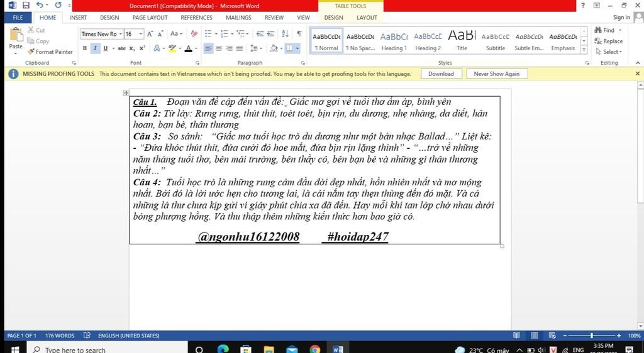Center align the paragraph
This screenshot has width=644, height=353.
(219, 48)
